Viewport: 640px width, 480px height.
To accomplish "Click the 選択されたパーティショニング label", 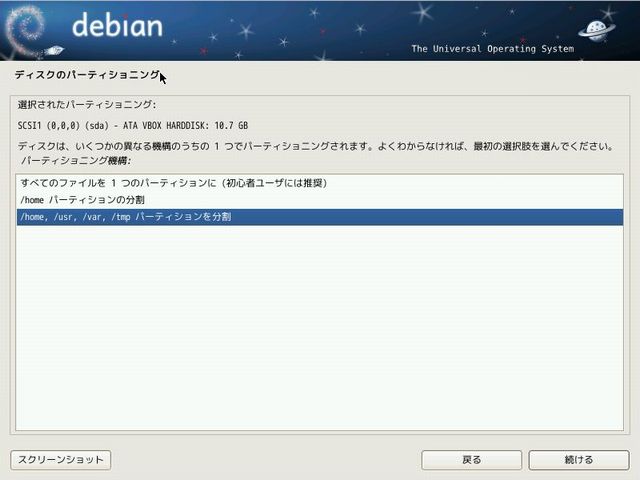I will pyautogui.click(x=87, y=104).
